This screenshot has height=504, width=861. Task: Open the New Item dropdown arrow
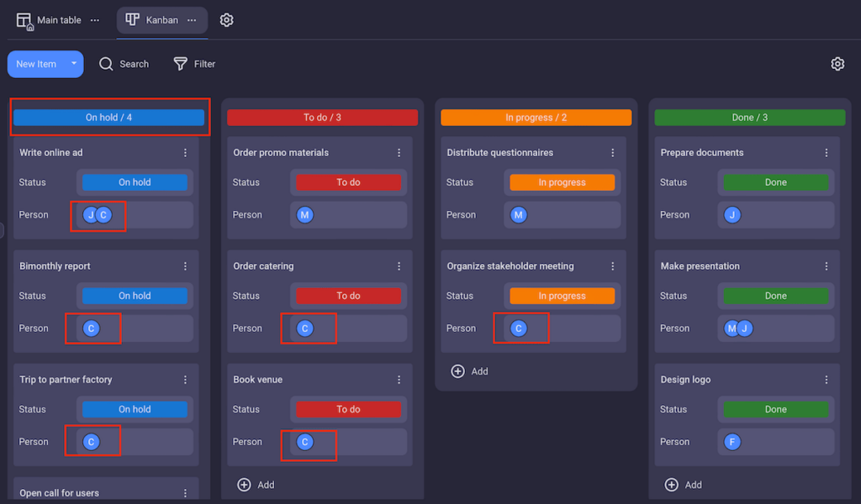point(73,63)
